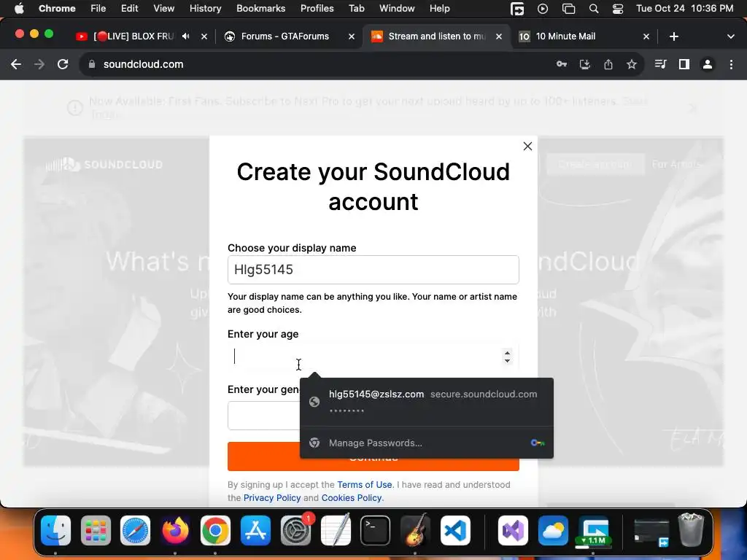Click the orange Continue button

point(373,456)
